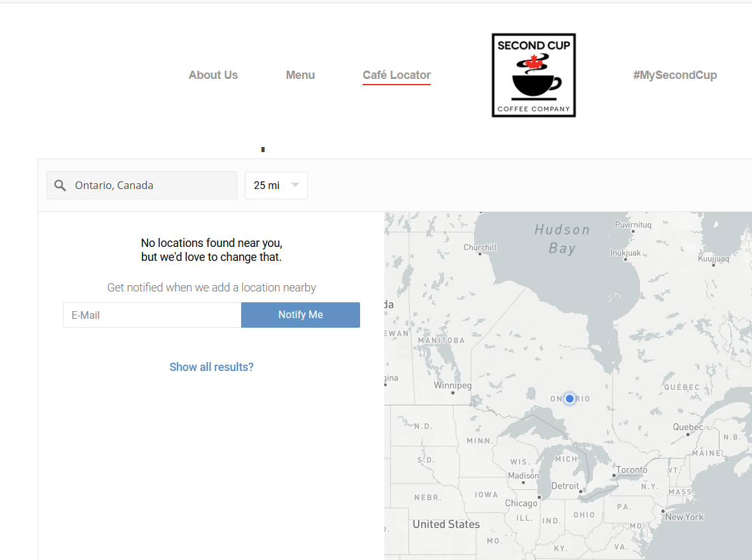Screen dimensions: 752x560
Task: Click the Puvirnituq label on map
Action: 633,225
